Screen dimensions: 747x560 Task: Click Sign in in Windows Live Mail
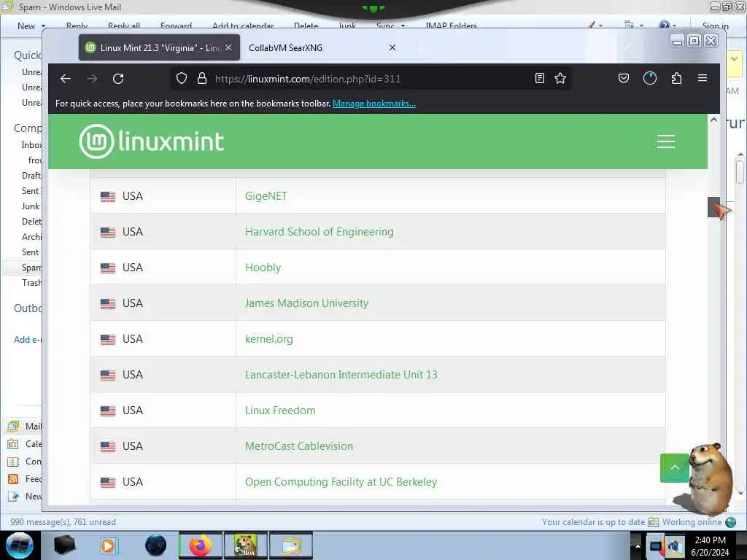(x=715, y=26)
